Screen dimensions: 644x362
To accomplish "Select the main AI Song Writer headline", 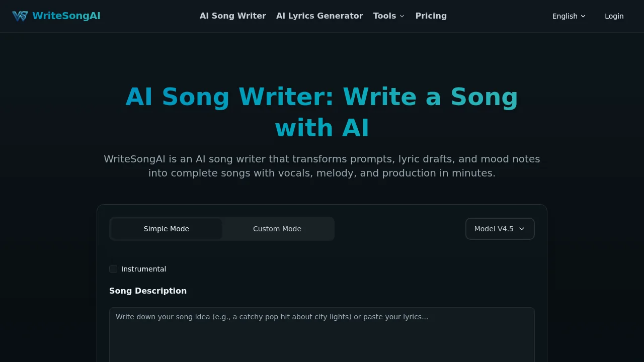I will pyautogui.click(x=321, y=112).
